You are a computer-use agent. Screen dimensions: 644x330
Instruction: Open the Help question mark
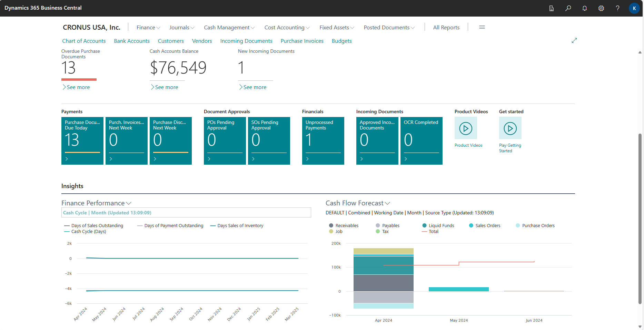(618, 8)
